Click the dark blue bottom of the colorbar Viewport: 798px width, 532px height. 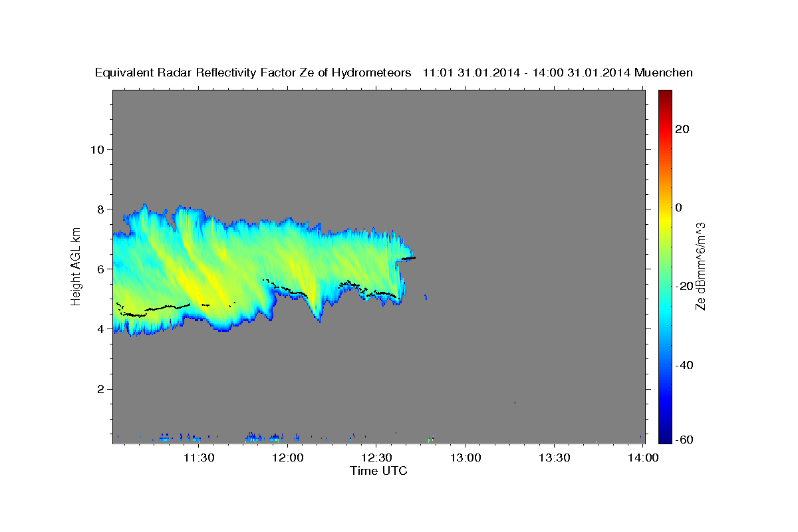click(x=664, y=438)
